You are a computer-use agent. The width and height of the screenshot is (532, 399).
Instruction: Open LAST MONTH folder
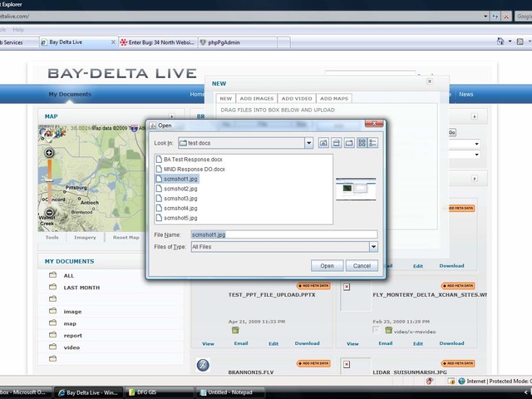tap(81, 288)
